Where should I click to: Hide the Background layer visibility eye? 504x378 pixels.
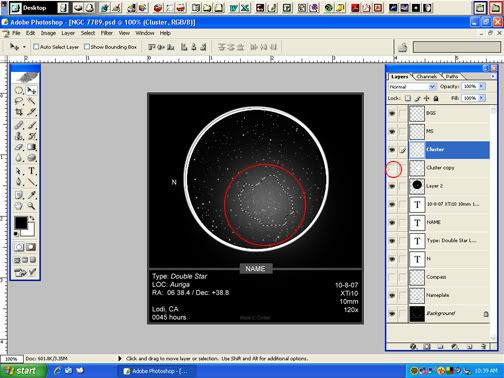coord(392,314)
